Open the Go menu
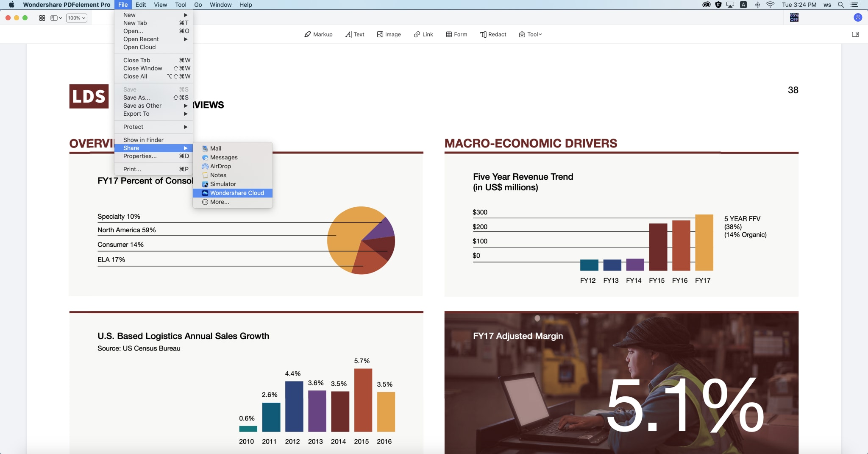 pos(198,5)
